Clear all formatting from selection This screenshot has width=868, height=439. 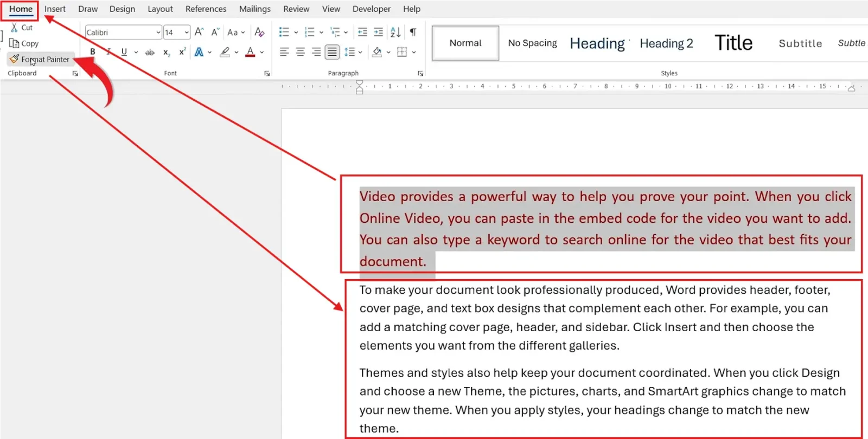tap(259, 32)
